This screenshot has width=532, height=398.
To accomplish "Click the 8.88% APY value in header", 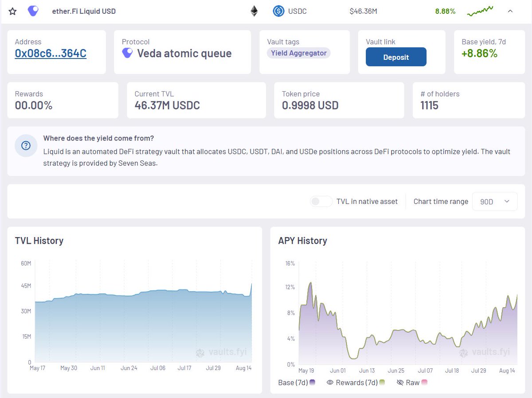I will [x=445, y=11].
